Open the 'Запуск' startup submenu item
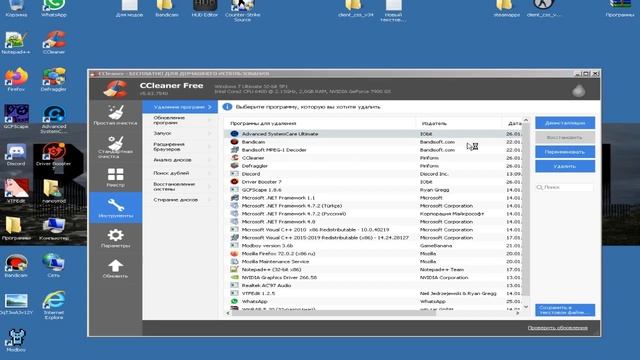Screen dimensions: 640x360 tap(180, 133)
